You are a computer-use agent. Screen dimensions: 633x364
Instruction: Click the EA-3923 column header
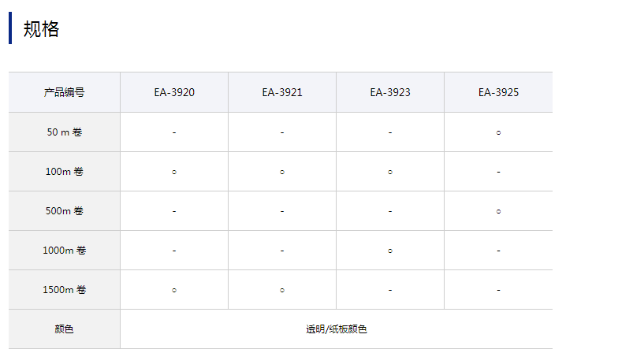390,92
